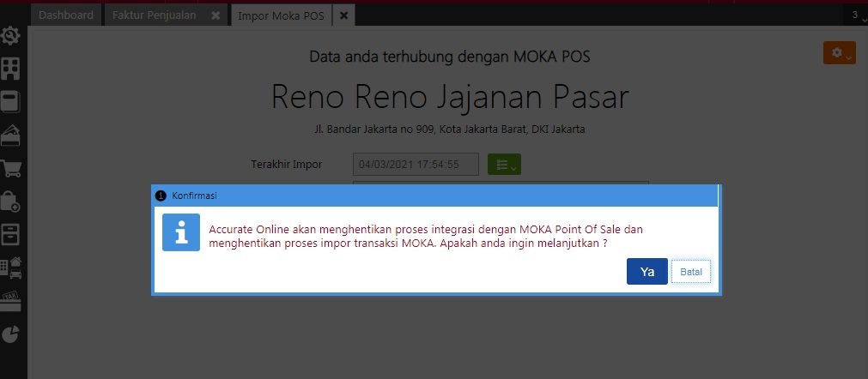Image resolution: width=868 pixels, height=379 pixels.
Task: Expand the orange gear settings dropdown
Action: tap(839, 53)
